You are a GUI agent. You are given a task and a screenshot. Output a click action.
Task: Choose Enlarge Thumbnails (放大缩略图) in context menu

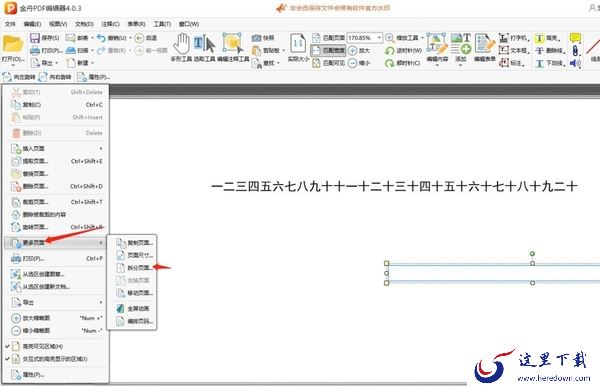[56, 318]
